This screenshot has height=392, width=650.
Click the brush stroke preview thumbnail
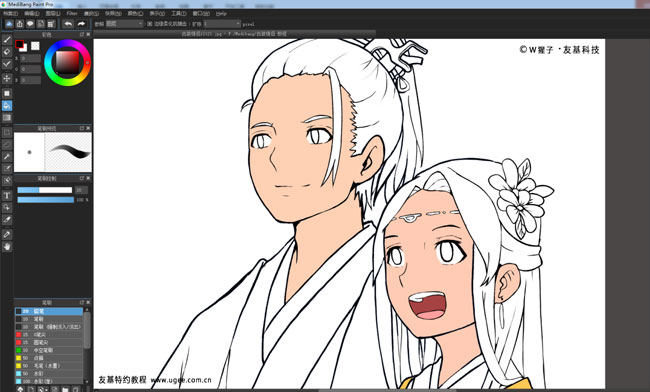(x=68, y=152)
